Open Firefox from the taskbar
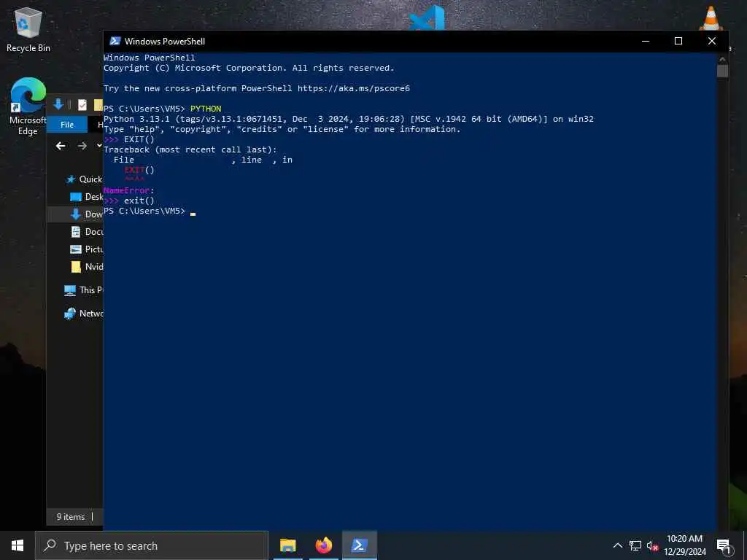 (x=323, y=545)
